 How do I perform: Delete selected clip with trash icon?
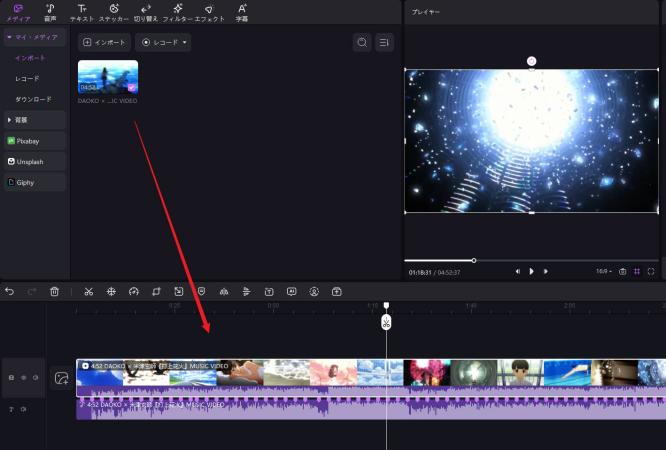(54, 291)
